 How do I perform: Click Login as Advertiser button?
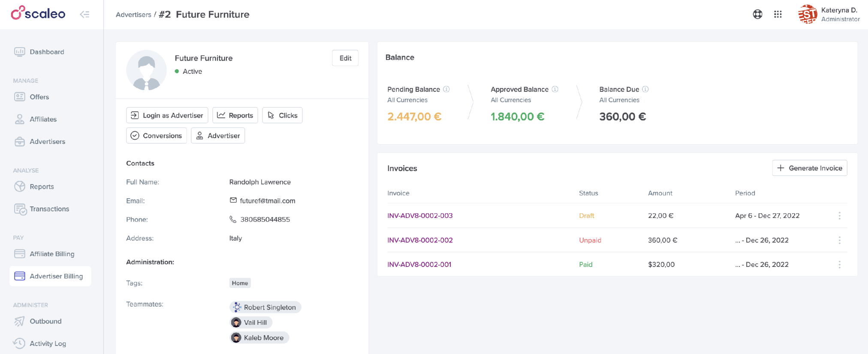point(167,115)
